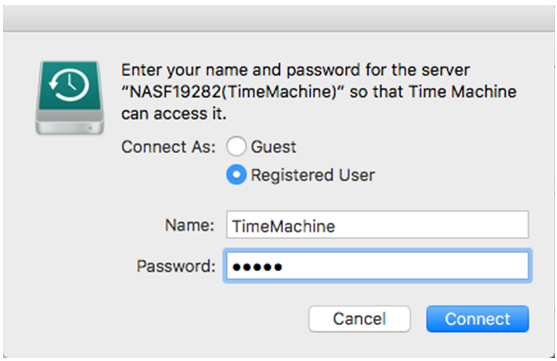This screenshot has height=361, width=557.
Task: Focus the Password input field
Action: click(x=377, y=266)
